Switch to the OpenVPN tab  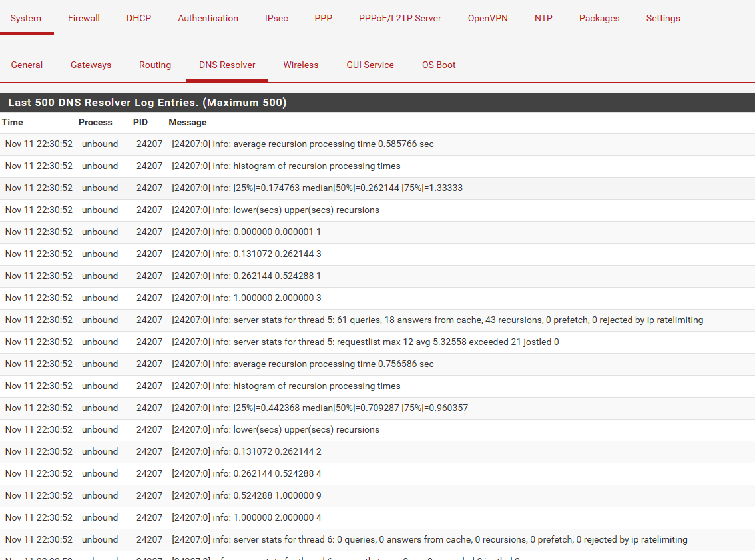click(487, 18)
